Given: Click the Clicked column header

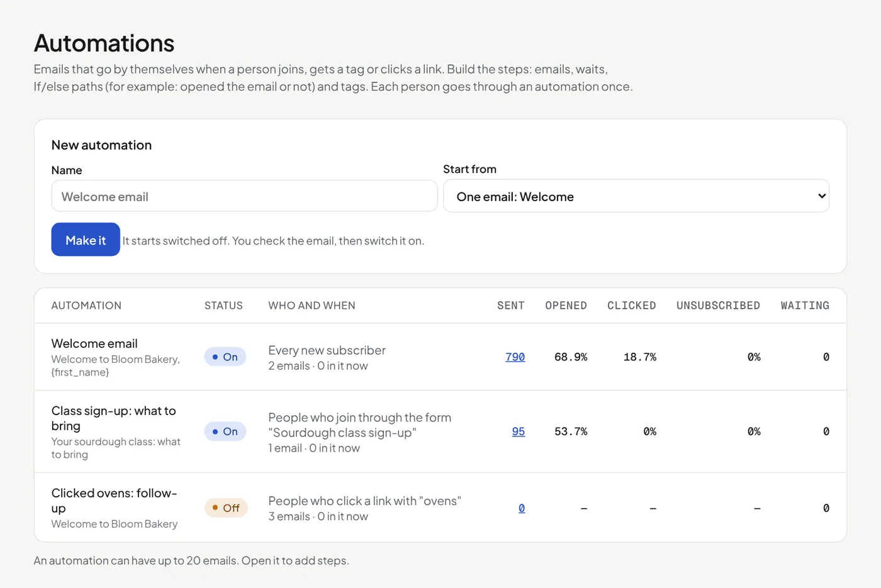Looking at the screenshot, I should (632, 306).
